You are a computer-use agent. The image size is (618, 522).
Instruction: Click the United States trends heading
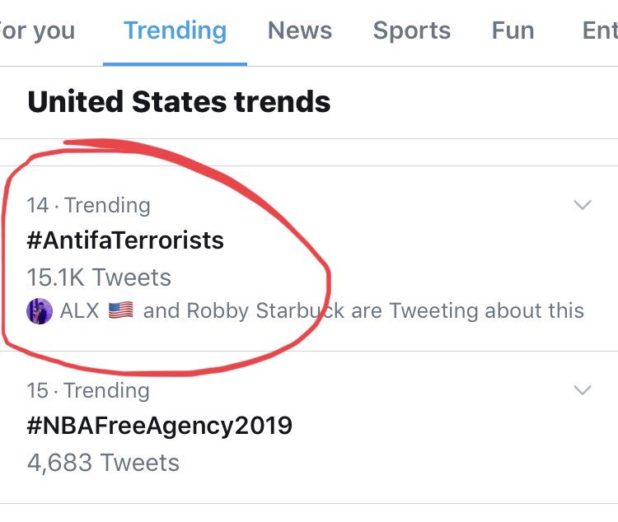(178, 102)
